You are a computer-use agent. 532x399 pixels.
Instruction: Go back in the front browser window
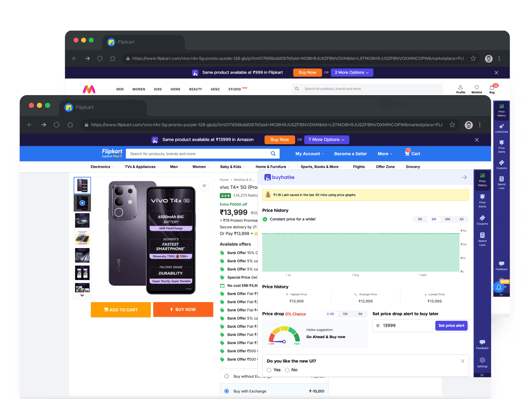(30, 125)
